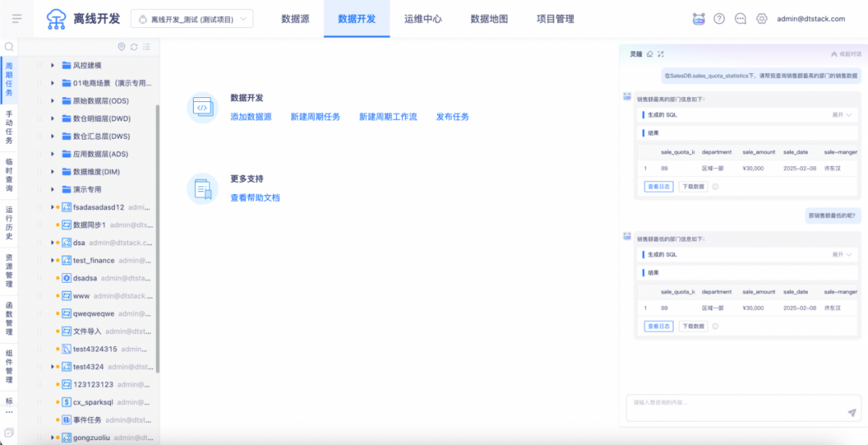Open the 数据源 top menu
868x445 pixels.
(295, 18)
